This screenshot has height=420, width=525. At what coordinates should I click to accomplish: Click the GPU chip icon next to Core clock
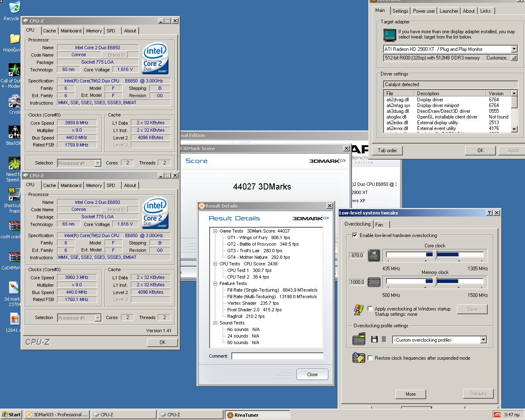pos(374,255)
